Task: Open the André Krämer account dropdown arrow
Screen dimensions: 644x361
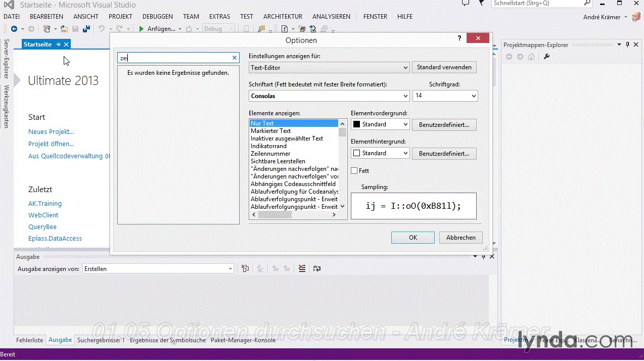Action: coord(626,17)
